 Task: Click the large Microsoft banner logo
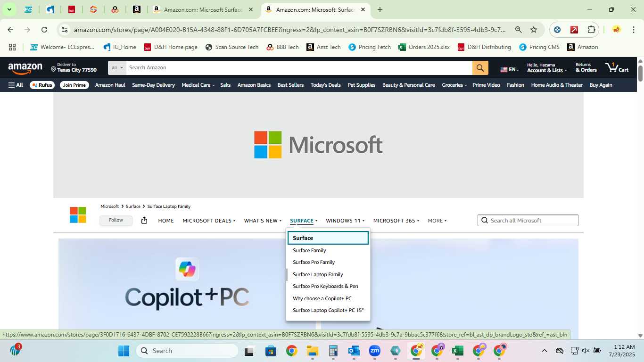(318, 145)
